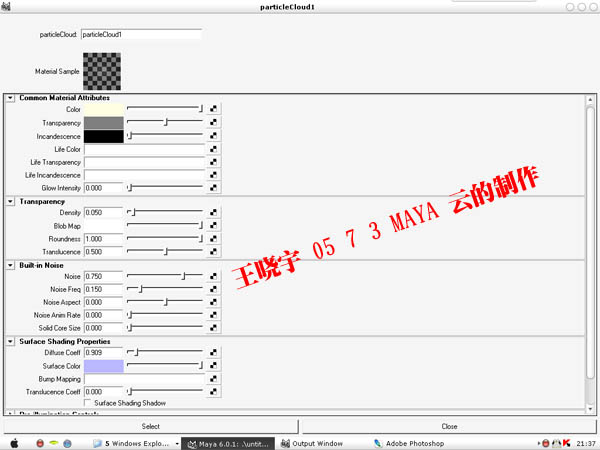Click the gray Transparency color swatch
Viewport: 600px width, 450px height.
tap(104, 123)
